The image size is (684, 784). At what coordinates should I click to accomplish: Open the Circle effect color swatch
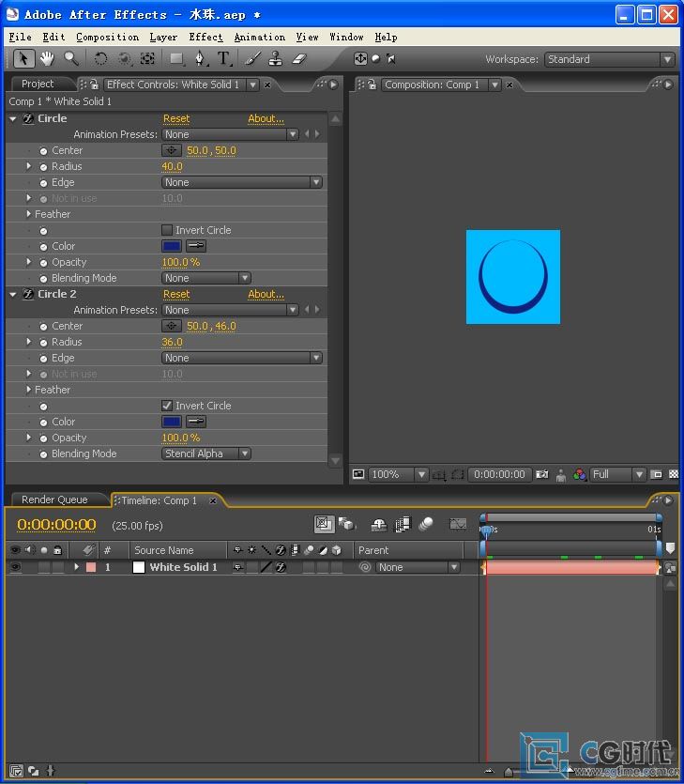pyautogui.click(x=172, y=246)
